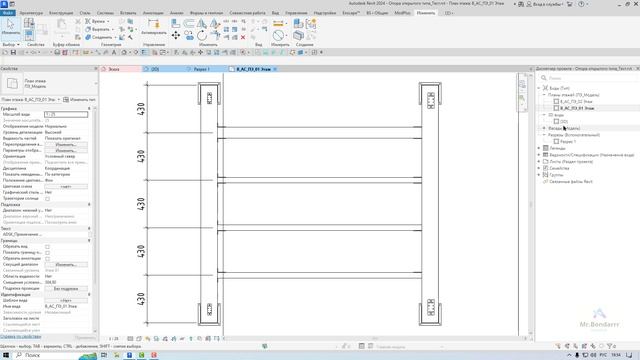The height and width of the screenshot is (360, 640).
Task: Toggle the Показывать границу обрезки checkbox
Action: pos(47,253)
